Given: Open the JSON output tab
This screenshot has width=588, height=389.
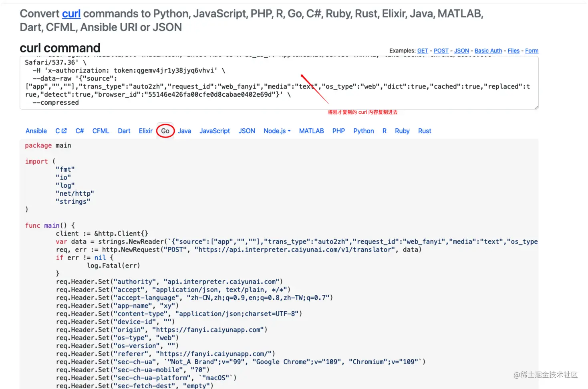Looking at the screenshot, I should 247,131.
